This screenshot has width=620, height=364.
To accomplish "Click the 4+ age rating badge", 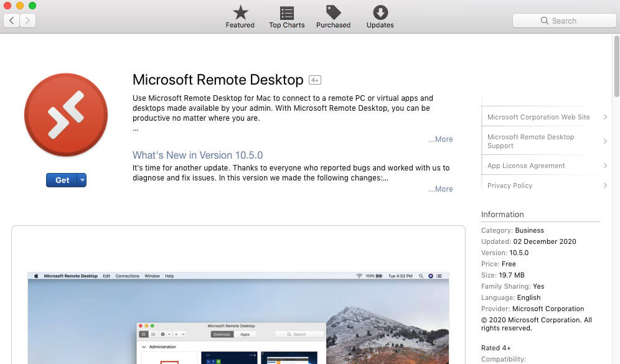I will click(x=315, y=80).
